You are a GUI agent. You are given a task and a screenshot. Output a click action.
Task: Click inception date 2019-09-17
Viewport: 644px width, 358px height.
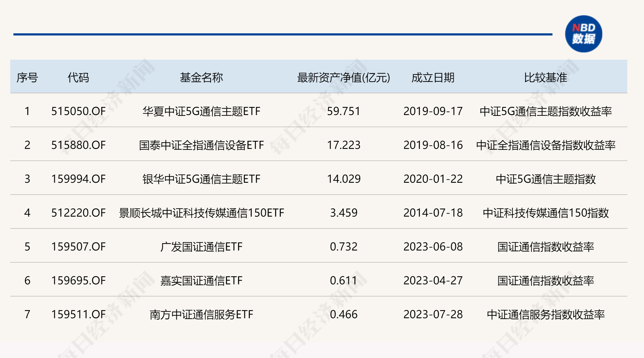tap(433, 111)
